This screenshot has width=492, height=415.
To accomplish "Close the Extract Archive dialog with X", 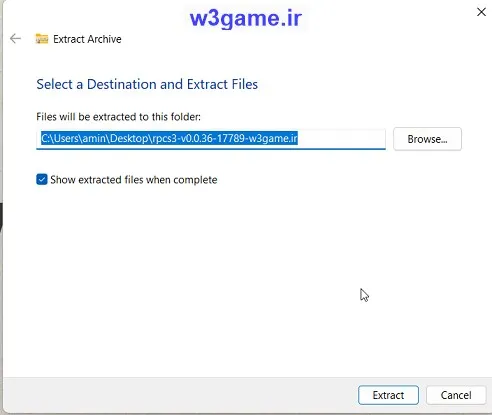I will [x=481, y=12].
